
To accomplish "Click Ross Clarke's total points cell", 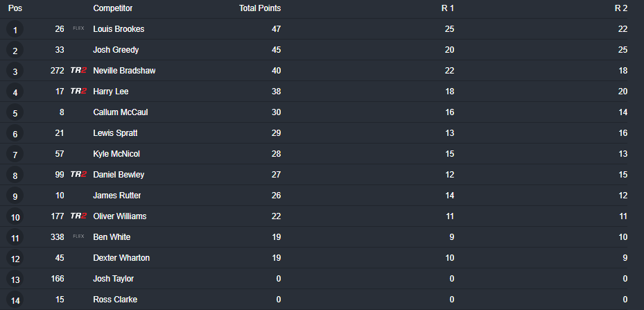I will [x=278, y=300].
